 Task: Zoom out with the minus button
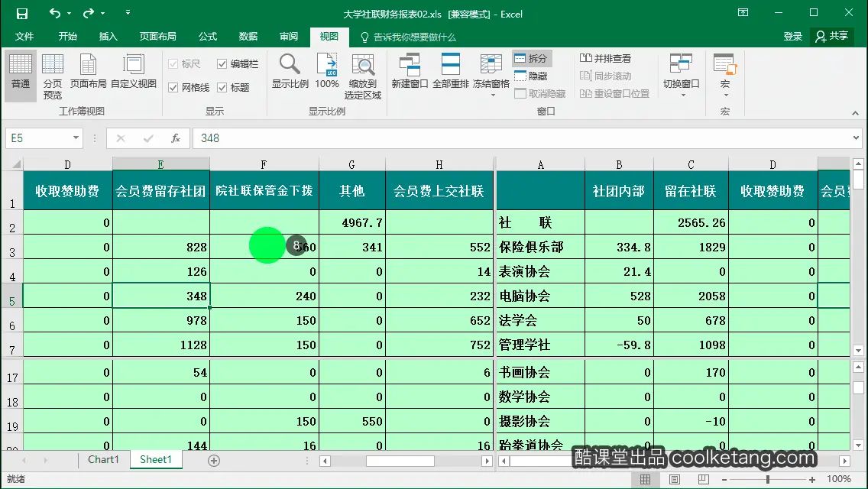[724, 480]
